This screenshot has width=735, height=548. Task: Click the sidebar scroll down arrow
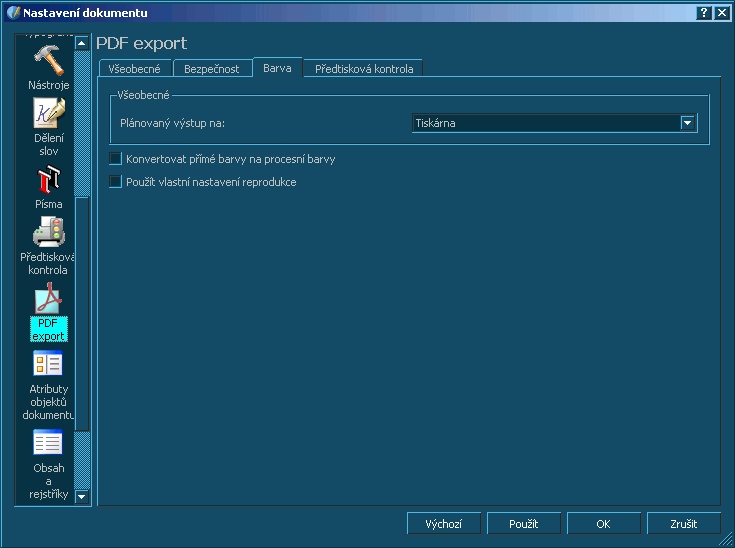click(82, 495)
